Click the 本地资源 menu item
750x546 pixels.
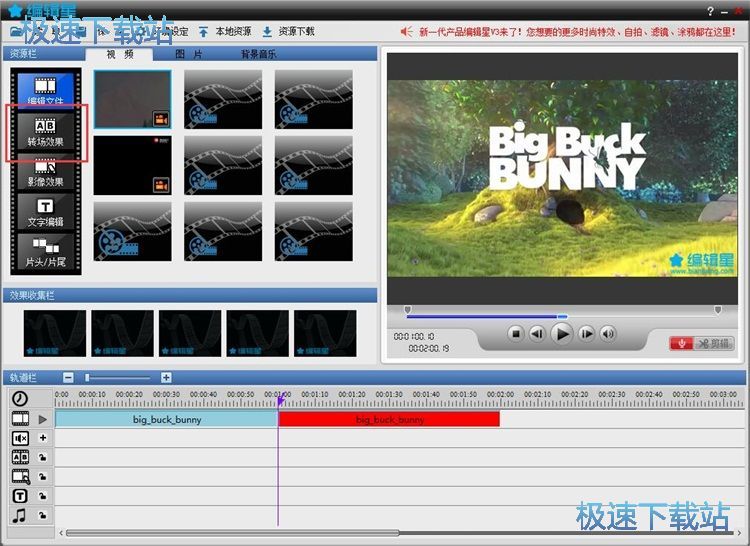coord(233,32)
